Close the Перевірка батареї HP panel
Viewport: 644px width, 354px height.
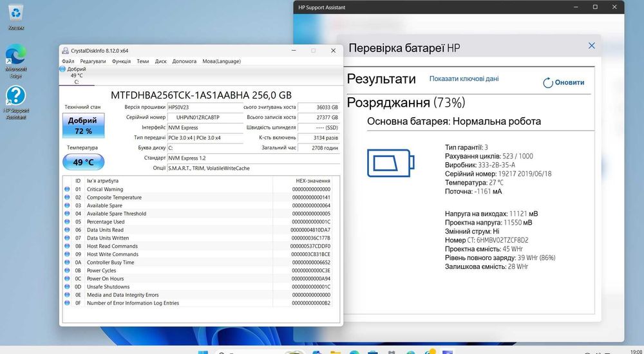coord(591,46)
